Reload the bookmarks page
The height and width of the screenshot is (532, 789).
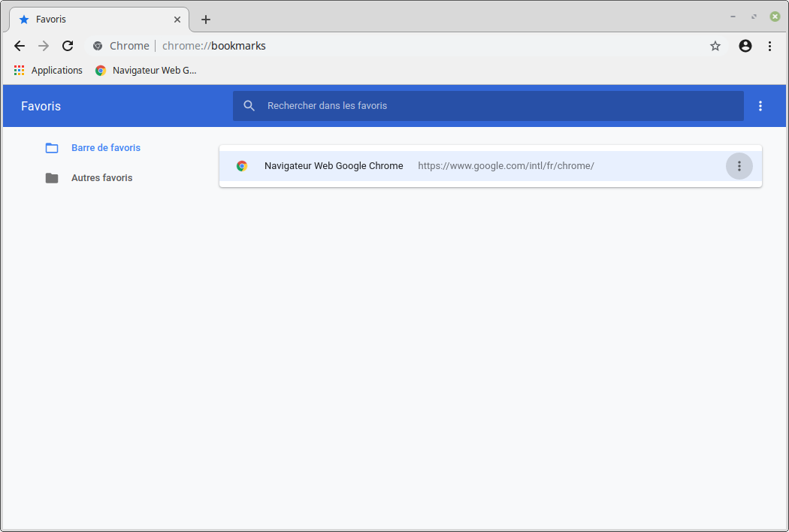[x=68, y=46]
